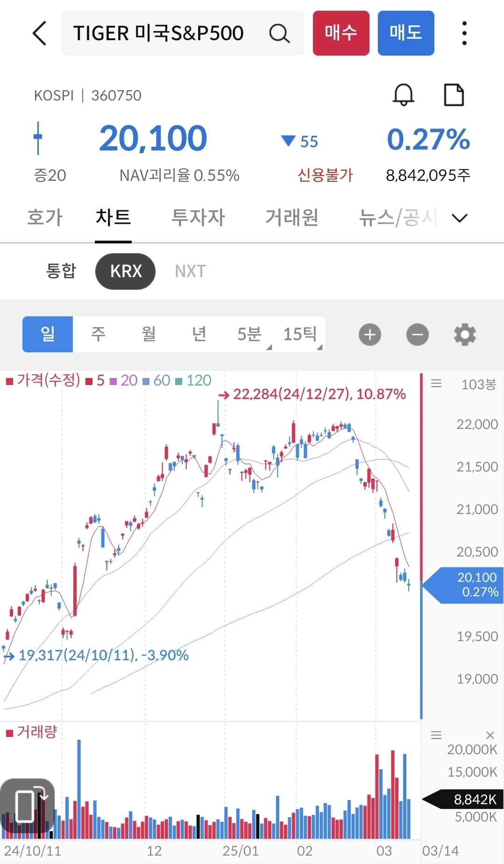Zoom in the chart with plus icon
The image size is (504, 864).
tap(370, 335)
